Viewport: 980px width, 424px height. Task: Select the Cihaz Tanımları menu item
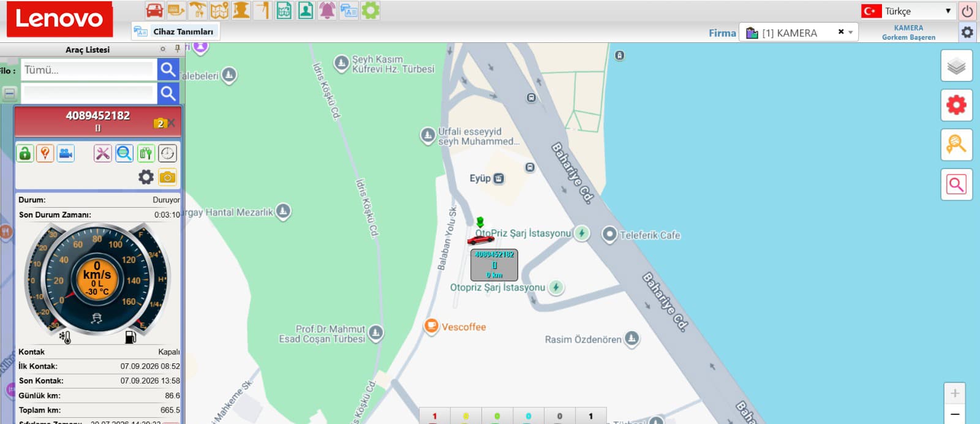175,31
